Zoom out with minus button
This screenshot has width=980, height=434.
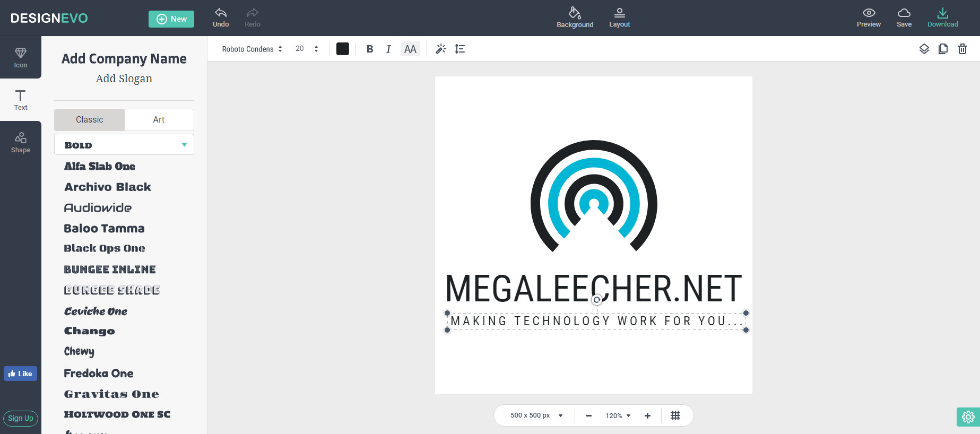coord(588,415)
